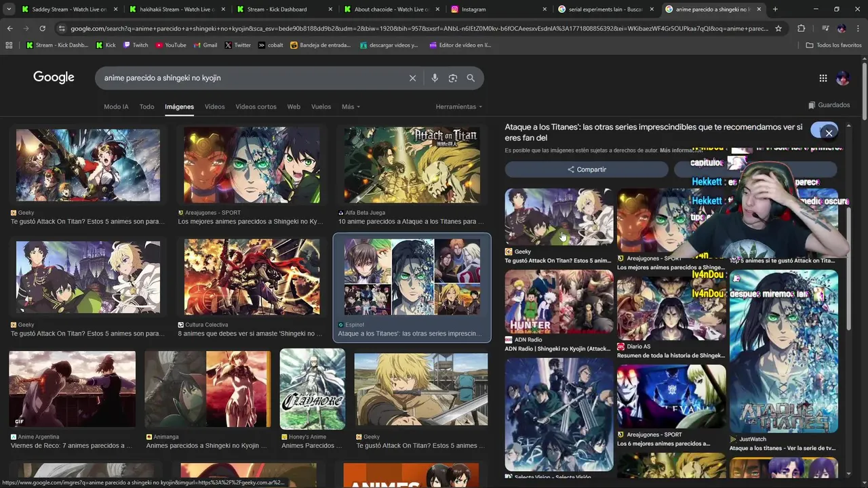868x488 pixels.
Task: Clear the search box with the X
Action: coord(412,78)
